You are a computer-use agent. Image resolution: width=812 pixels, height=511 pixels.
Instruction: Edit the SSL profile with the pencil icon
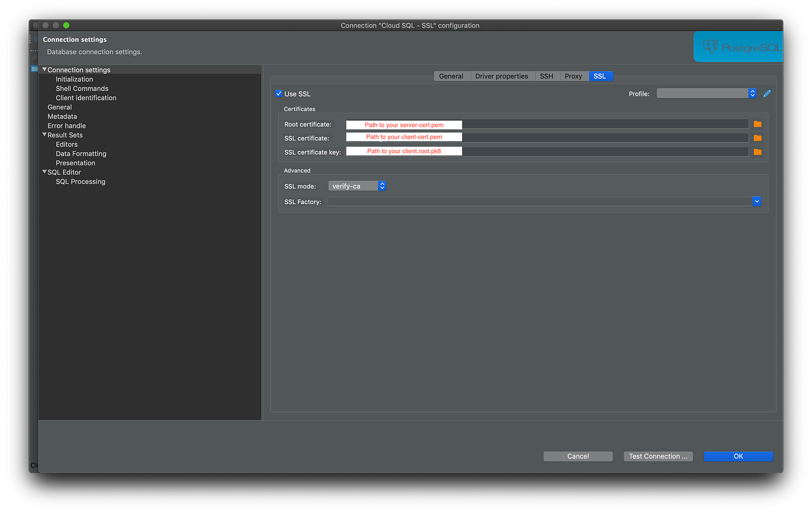click(x=767, y=93)
